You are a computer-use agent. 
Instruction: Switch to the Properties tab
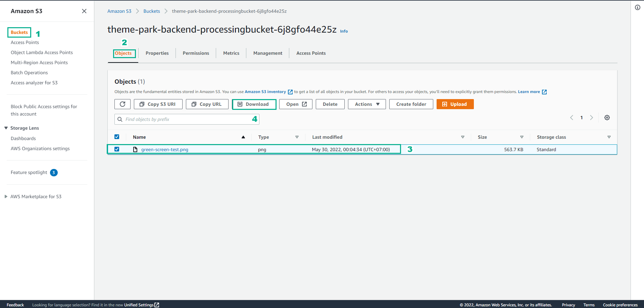point(157,53)
